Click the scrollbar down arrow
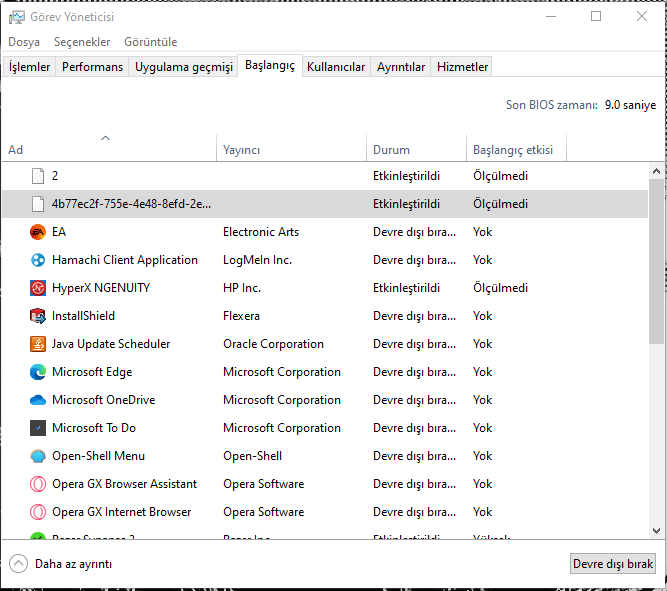The image size is (667, 591). [656, 531]
